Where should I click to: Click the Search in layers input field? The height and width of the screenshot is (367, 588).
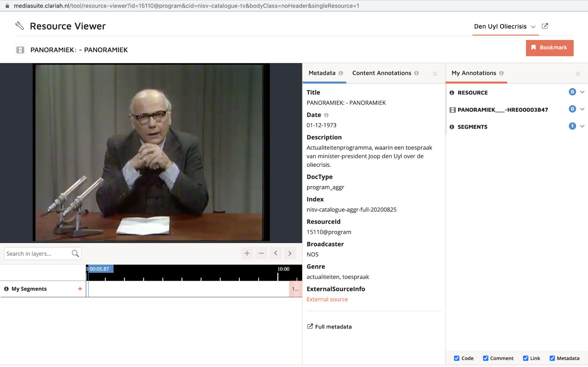[37, 254]
